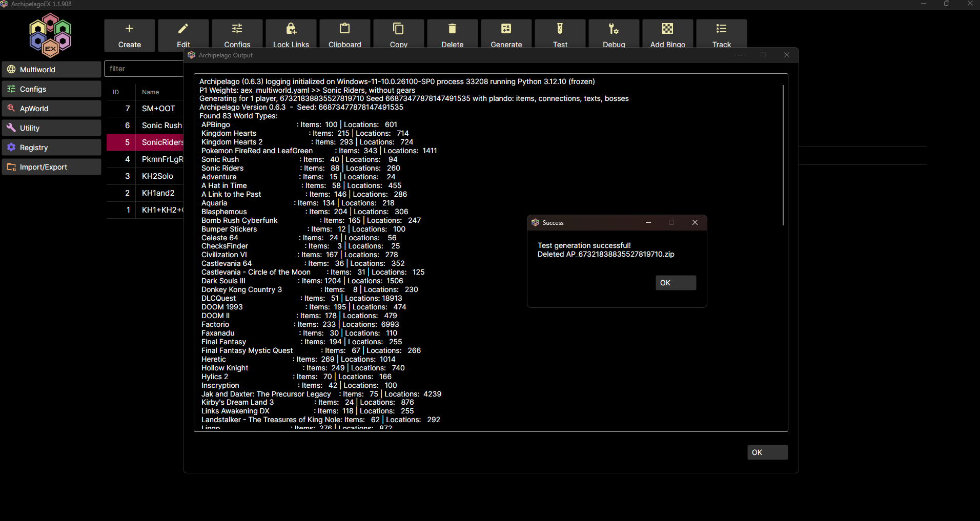Click the 'Final Fantasy Mystic Quest' log line
The image size is (980, 521).
click(x=311, y=350)
